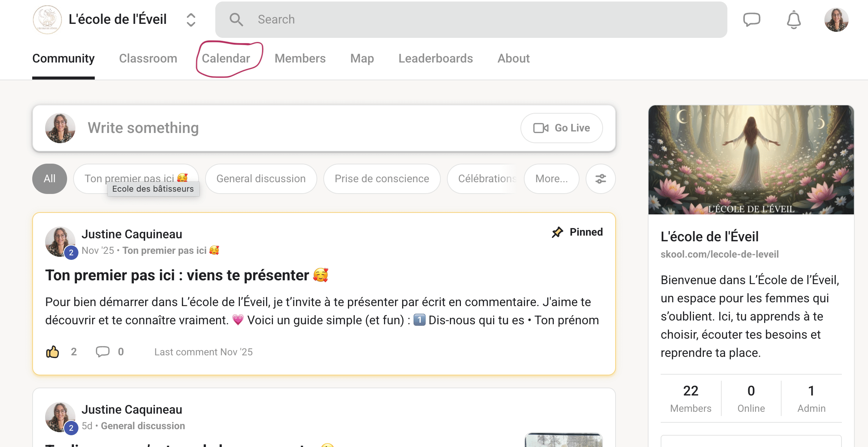868x447 pixels.
Task: Like the pinned post with thumbs up
Action: pyautogui.click(x=53, y=352)
